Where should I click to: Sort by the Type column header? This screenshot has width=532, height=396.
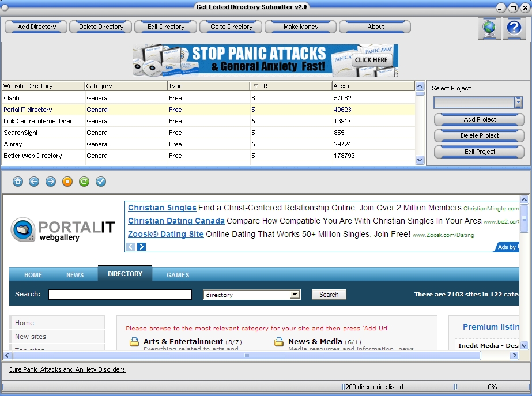pyautogui.click(x=208, y=86)
